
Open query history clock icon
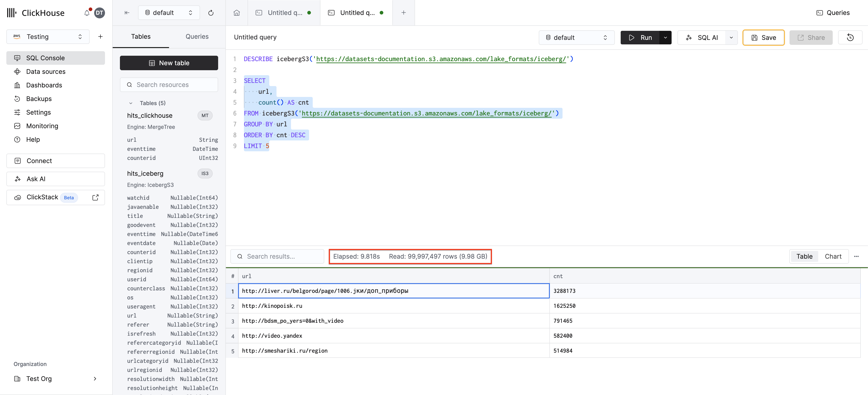click(x=850, y=37)
